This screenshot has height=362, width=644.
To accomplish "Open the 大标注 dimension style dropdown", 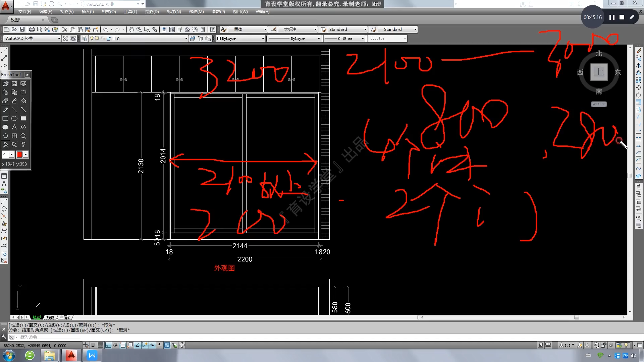I will (315, 29).
